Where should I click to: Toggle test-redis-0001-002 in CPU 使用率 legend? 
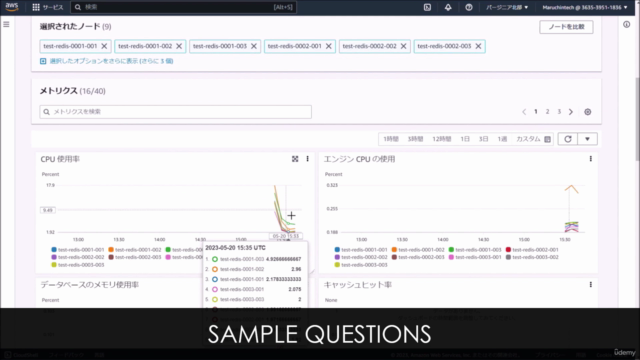tap(135, 250)
